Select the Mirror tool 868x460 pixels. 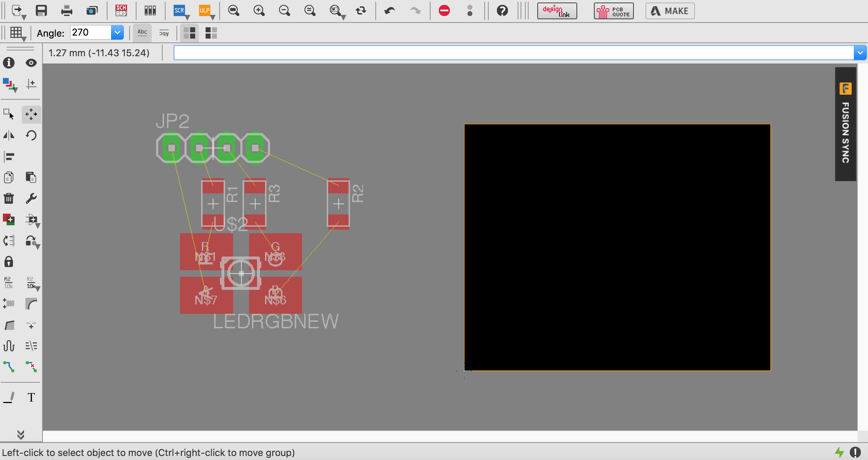pyautogui.click(x=9, y=136)
